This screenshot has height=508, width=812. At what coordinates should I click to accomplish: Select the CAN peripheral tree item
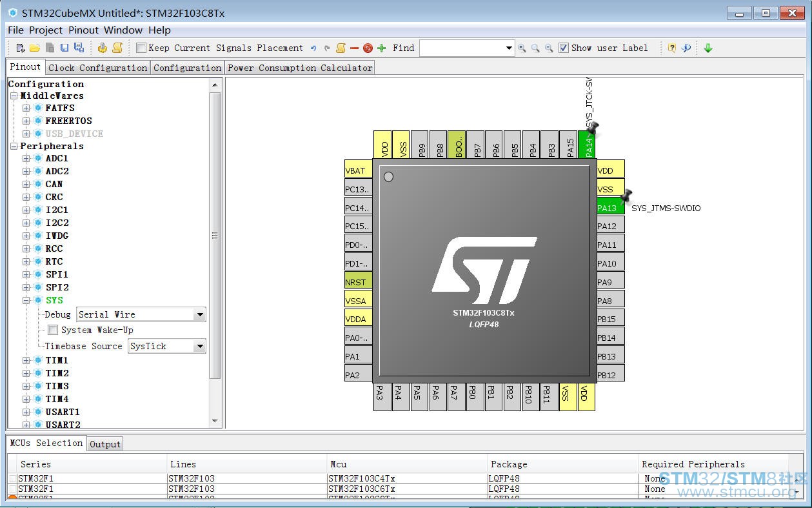[x=54, y=184]
